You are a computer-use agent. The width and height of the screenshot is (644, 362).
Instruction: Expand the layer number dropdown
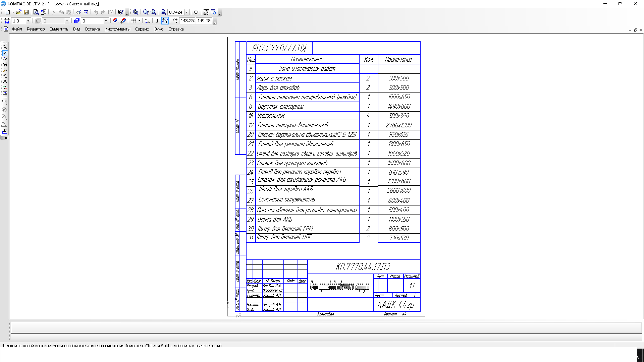pos(106,21)
